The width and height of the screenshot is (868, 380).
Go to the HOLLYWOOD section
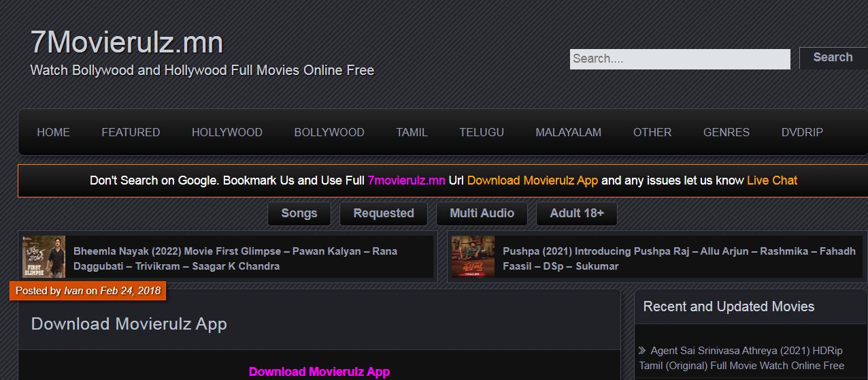click(x=227, y=132)
